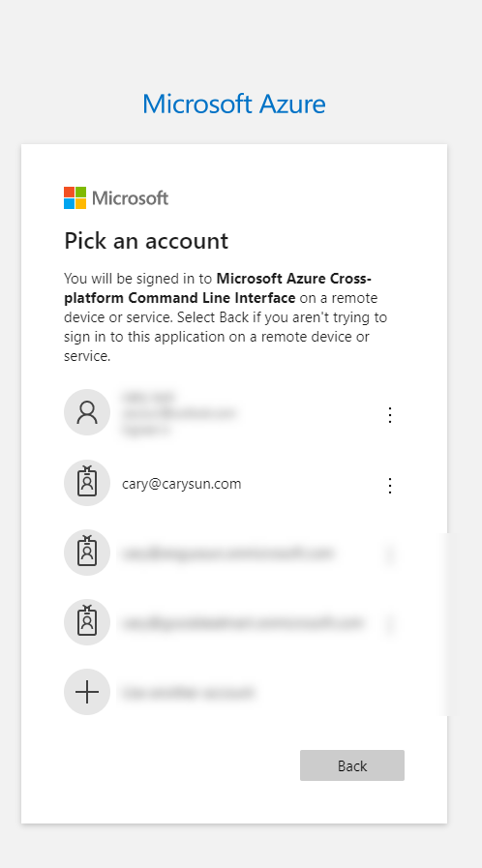Select the cary@carysun.com email text
The width and height of the screenshot is (482, 868).
[x=182, y=484]
